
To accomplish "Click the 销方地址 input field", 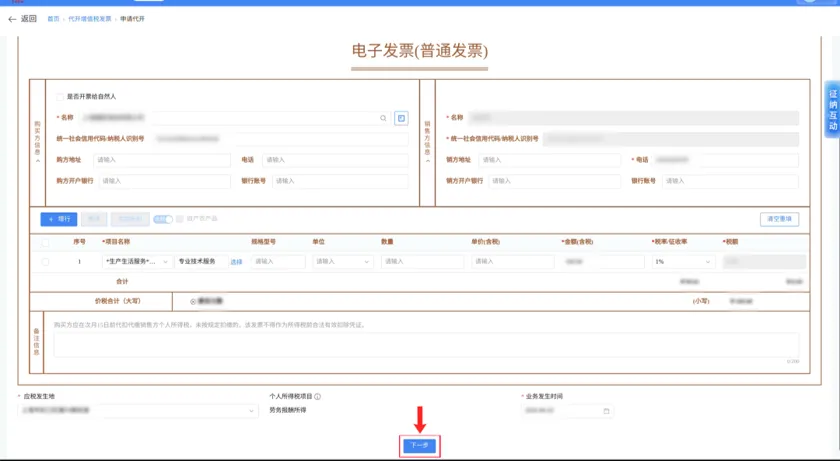I will 549,160.
